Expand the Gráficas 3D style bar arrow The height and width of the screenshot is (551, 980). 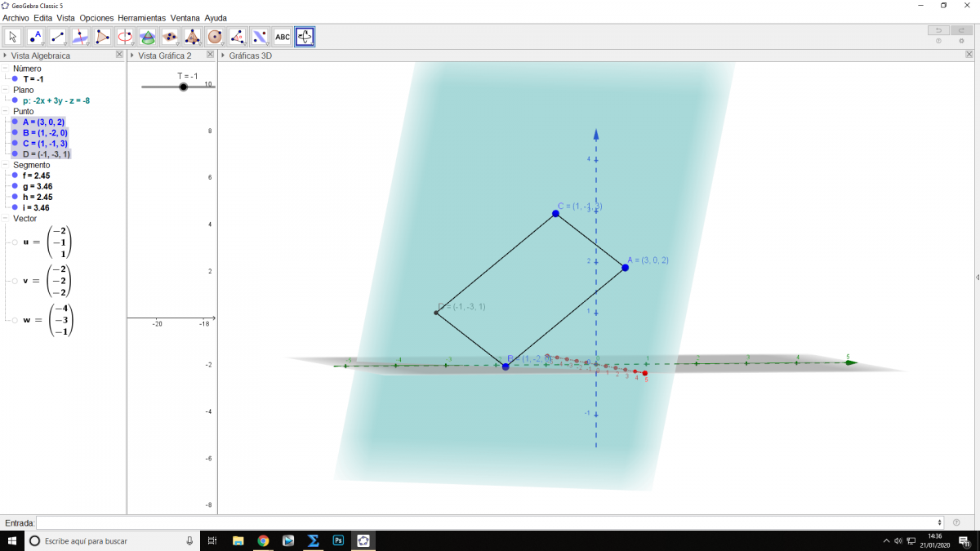pyautogui.click(x=224, y=56)
